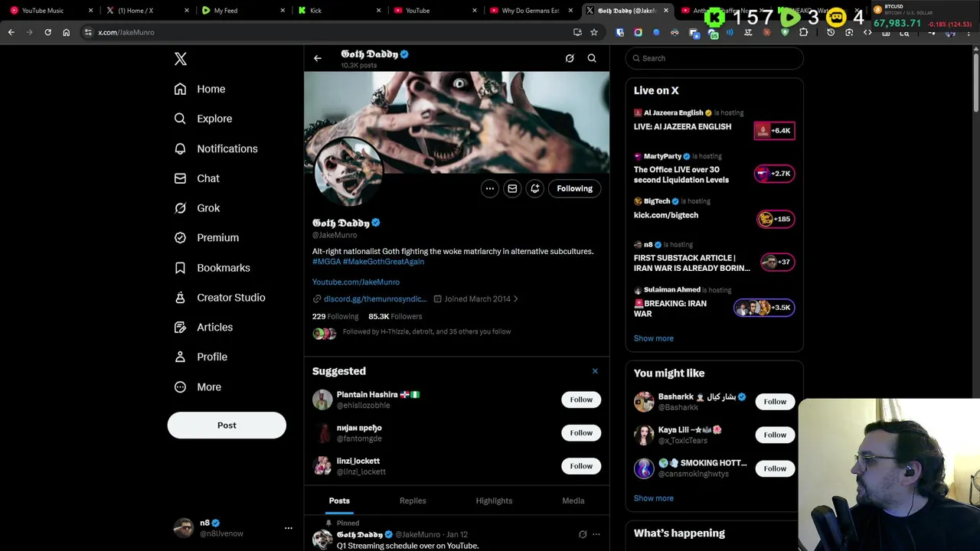Click the #MakeGothGreatAgain hashtag
The width and height of the screenshot is (980, 551).
[384, 262]
